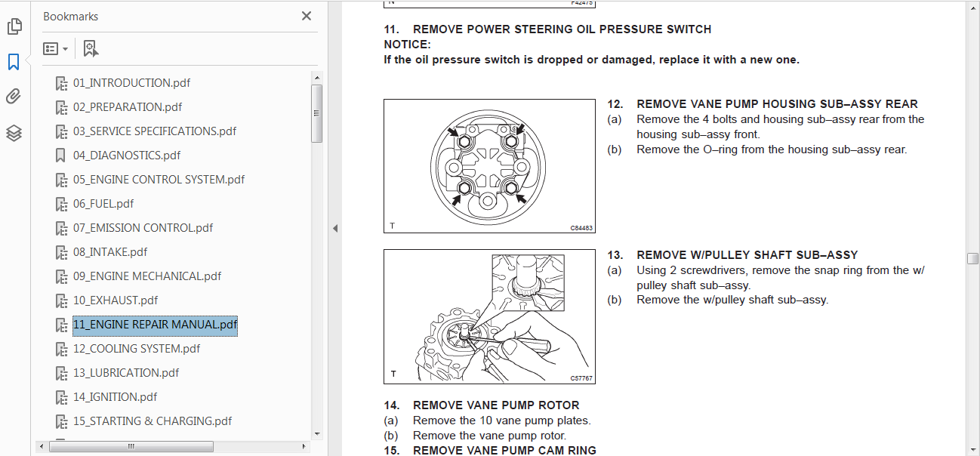Click heading REMOVE W/PULLEY SHAFT SUB–ASSY

747,255
